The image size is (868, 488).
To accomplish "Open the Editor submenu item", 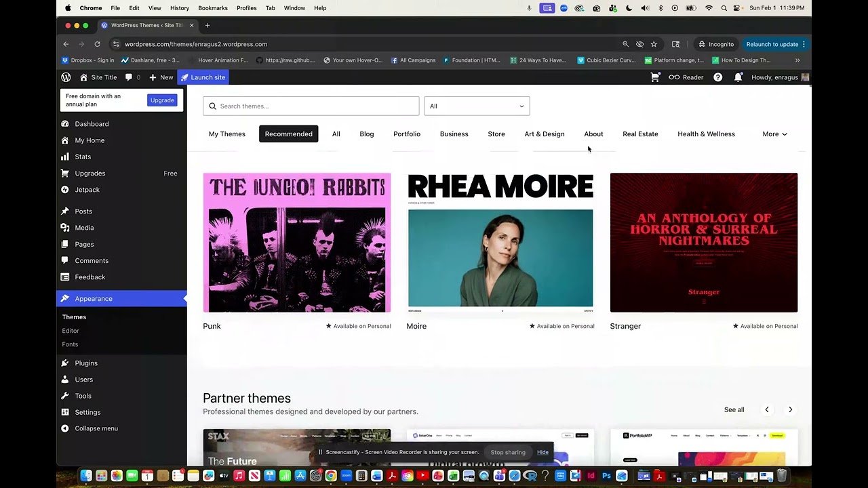I will click(x=71, y=331).
